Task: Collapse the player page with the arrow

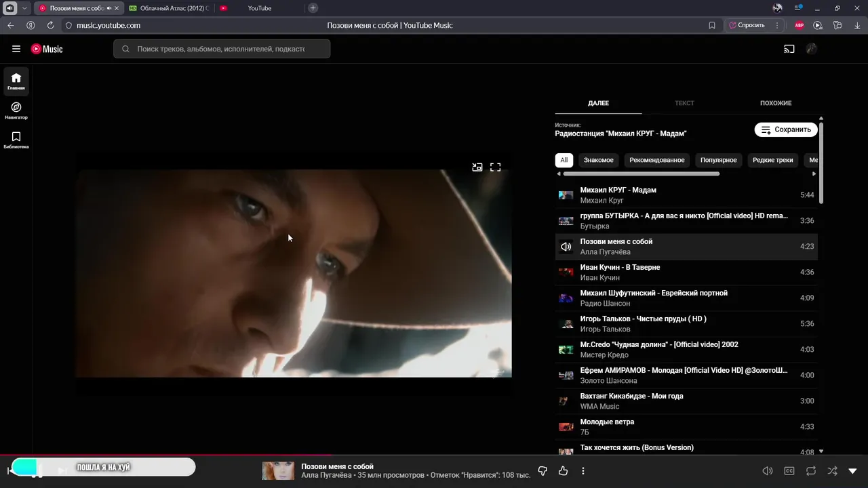Action: coord(852,471)
